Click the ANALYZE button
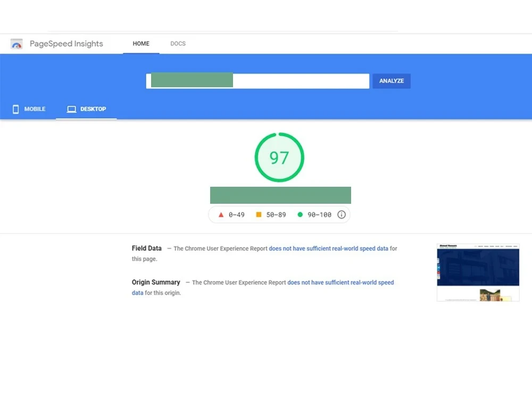Screen dimensions: 532x399 (x=392, y=81)
